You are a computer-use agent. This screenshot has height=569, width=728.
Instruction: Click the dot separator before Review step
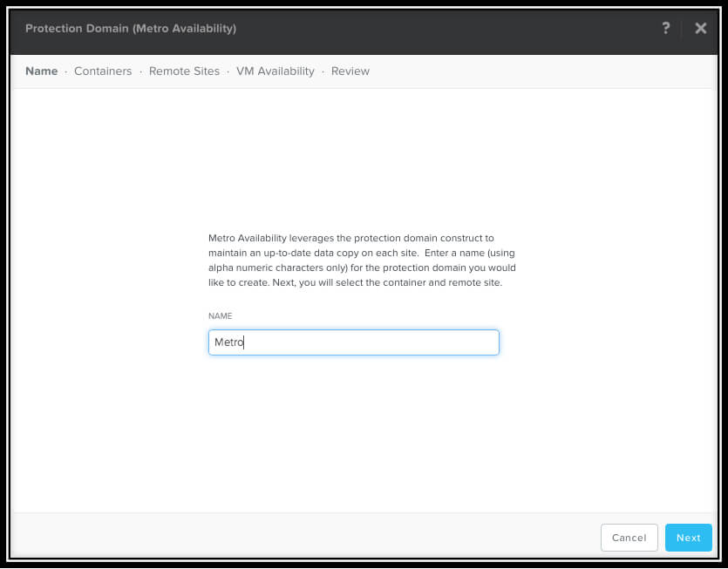pyautogui.click(x=323, y=71)
